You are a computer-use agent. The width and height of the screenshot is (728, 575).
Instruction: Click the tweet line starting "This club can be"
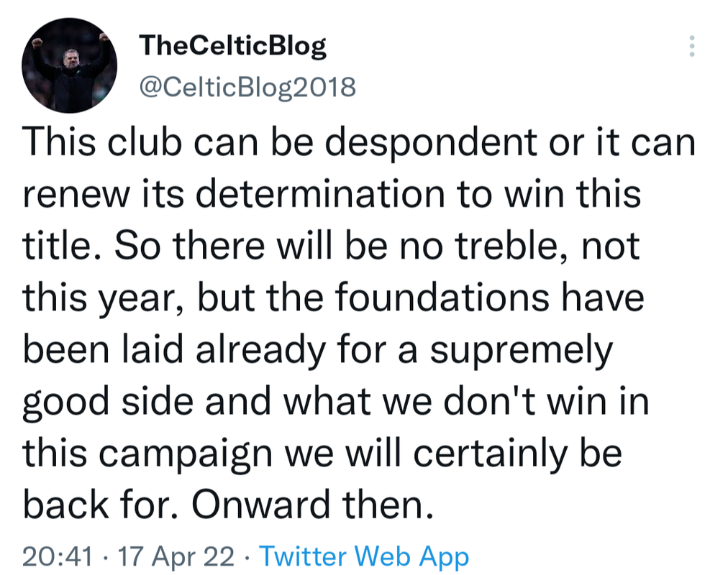pyautogui.click(x=359, y=142)
